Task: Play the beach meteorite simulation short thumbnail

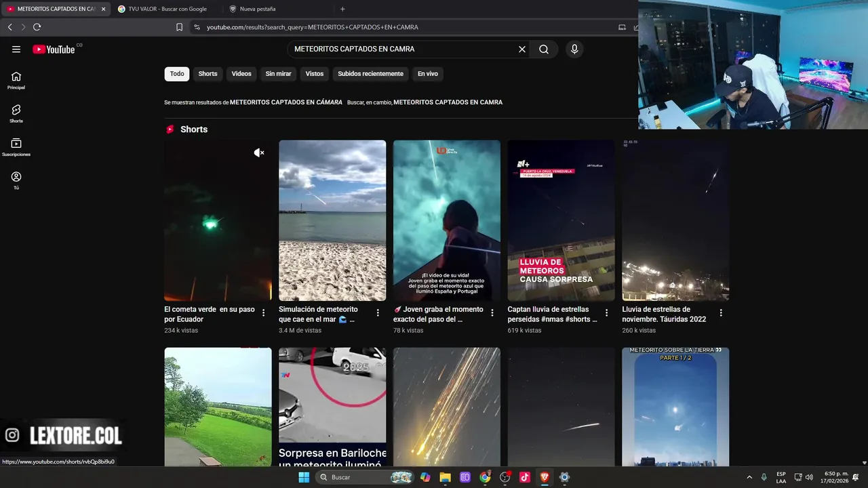Action: pyautogui.click(x=332, y=220)
